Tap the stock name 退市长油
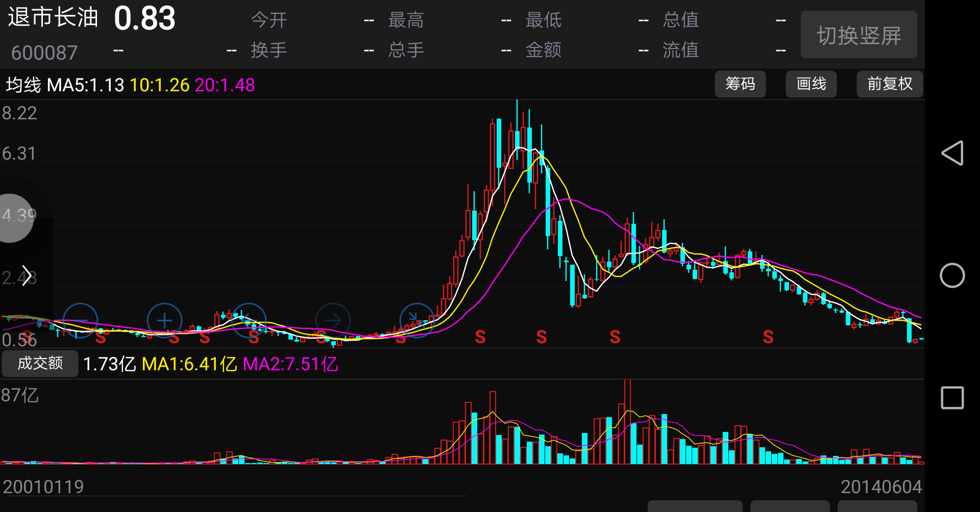Viewport: 980px width, 512px height. [x=53, y=17]
